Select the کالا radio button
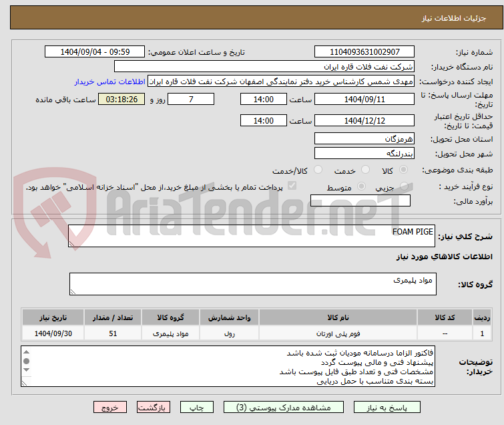Screen dimensions: 504x425 (403, 170)
